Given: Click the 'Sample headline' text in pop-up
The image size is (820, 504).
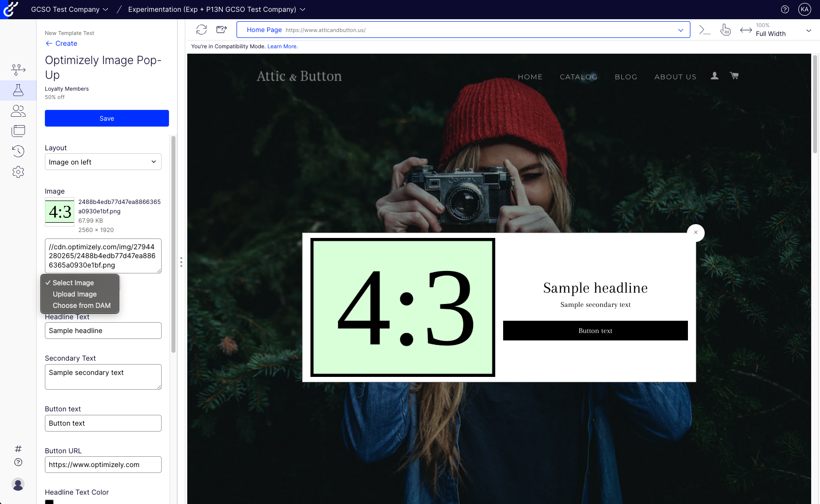Looking at the screenshot, I should (595, 288).
